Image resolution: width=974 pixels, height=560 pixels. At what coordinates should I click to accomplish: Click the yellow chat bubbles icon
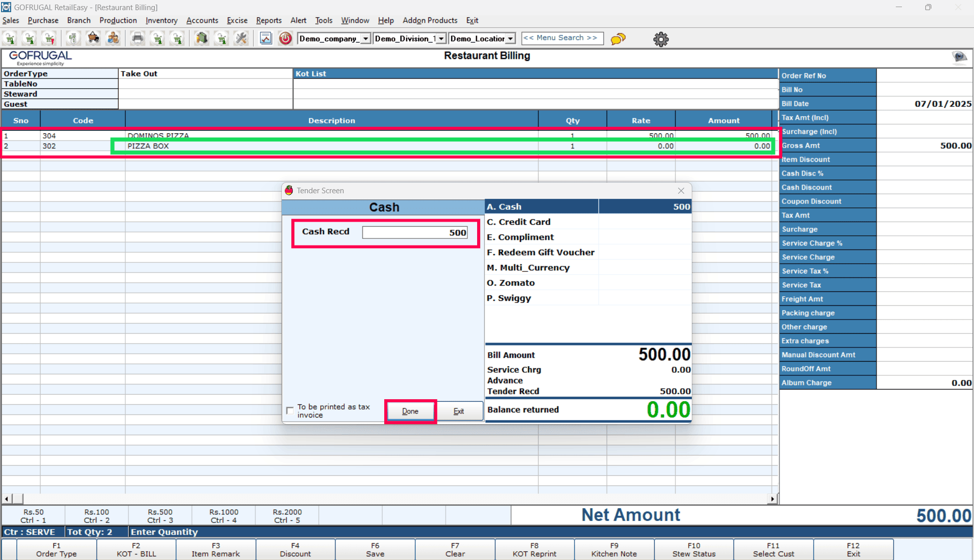pos(618,39)
